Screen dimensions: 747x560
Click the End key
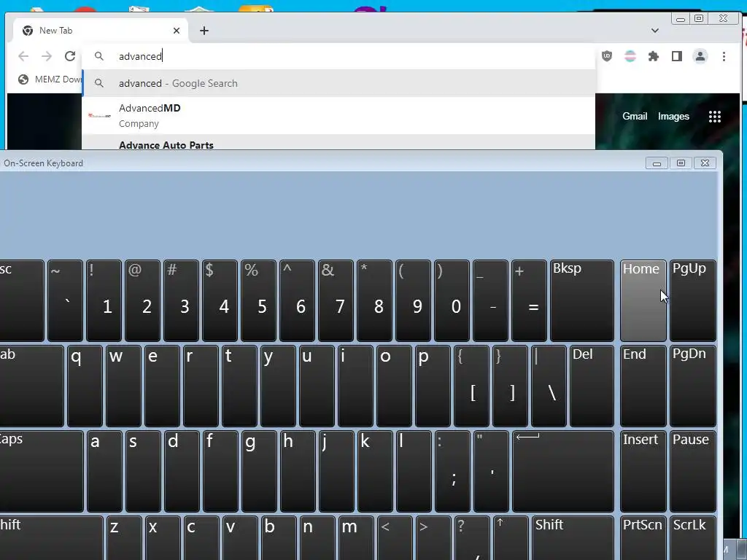tap(643, 386)
